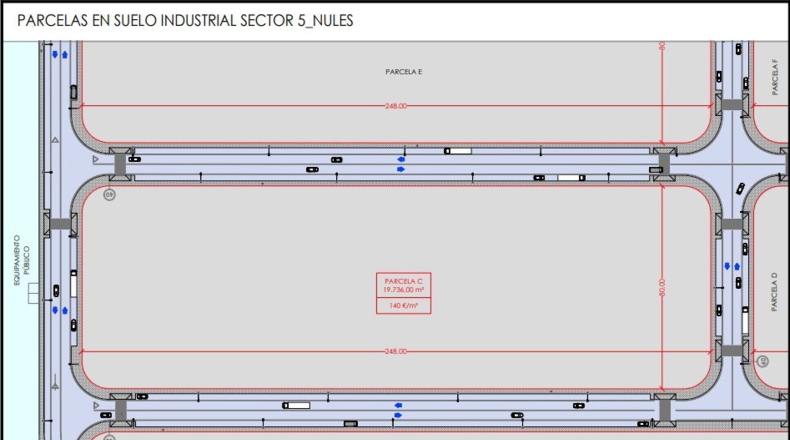Click the "140 €/m²" price box
The height and width of the screenshot is (440, 790).
pos(404,305)
